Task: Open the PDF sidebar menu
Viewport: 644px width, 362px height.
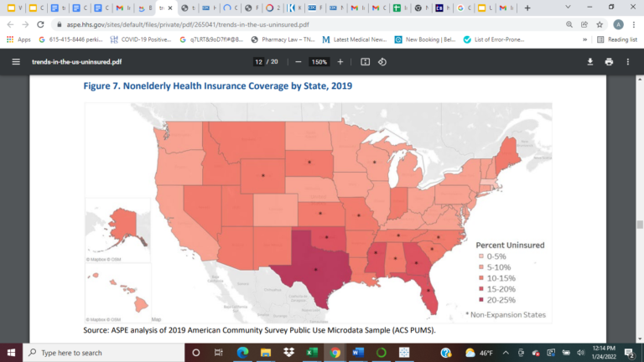Action: [16, 62]
